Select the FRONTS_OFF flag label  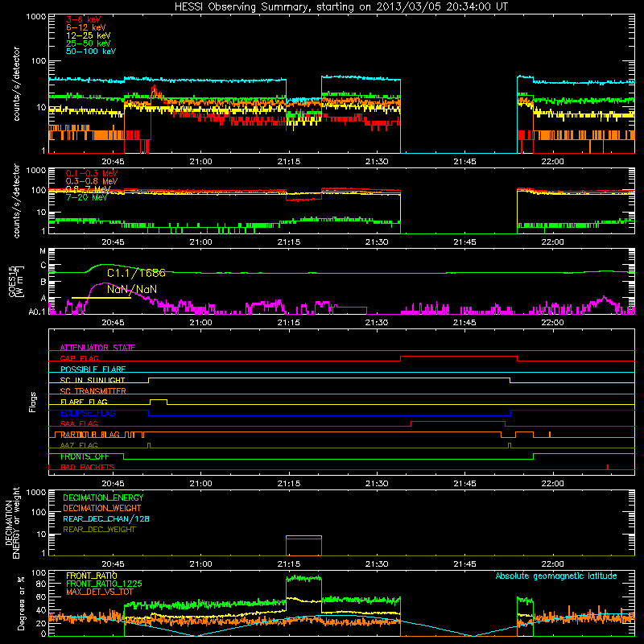pyautogui.click(x=85, y=456)
